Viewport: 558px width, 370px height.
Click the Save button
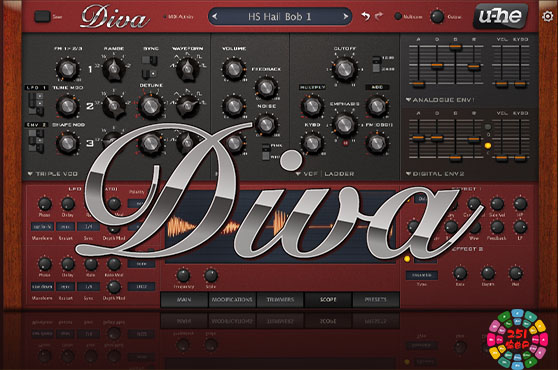coord(42,16)
